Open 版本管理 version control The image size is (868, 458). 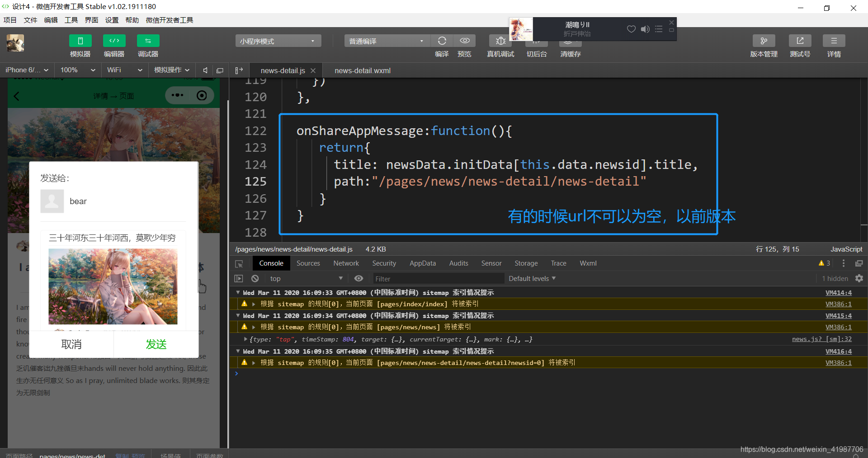pos(764,41)
